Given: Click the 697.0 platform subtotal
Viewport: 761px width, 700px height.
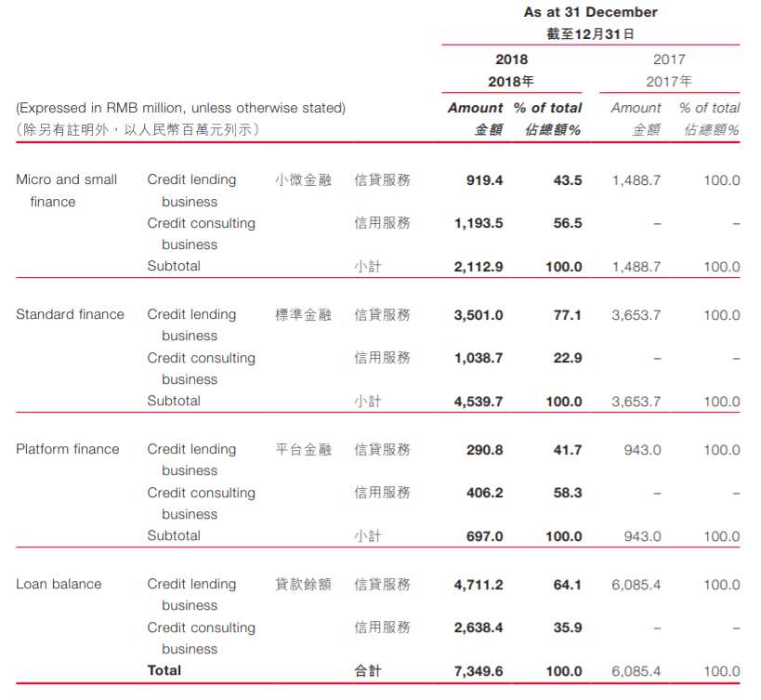Looking at the screenshot, I should pyautogui.click(x=484, y=536).
